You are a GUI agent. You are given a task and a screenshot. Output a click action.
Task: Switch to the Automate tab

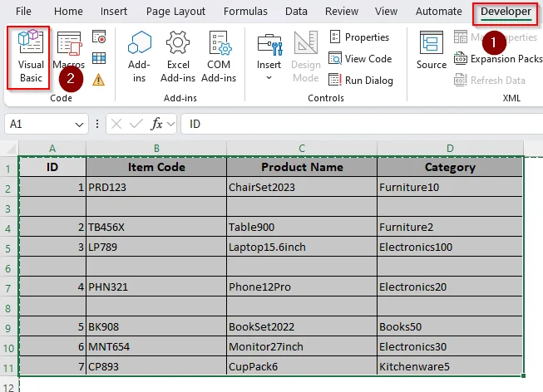(x=438, y=12)
